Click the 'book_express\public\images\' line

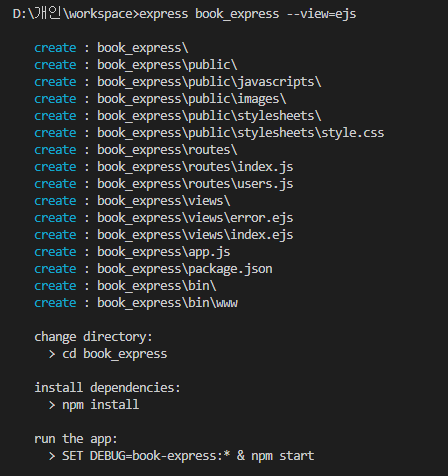(160, 99)
